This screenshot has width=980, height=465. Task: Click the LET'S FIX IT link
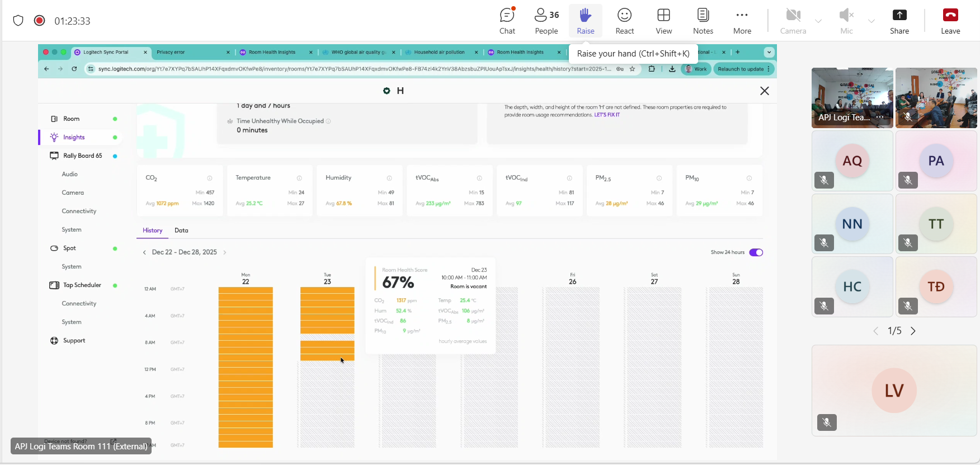click(x=607, y=115)
